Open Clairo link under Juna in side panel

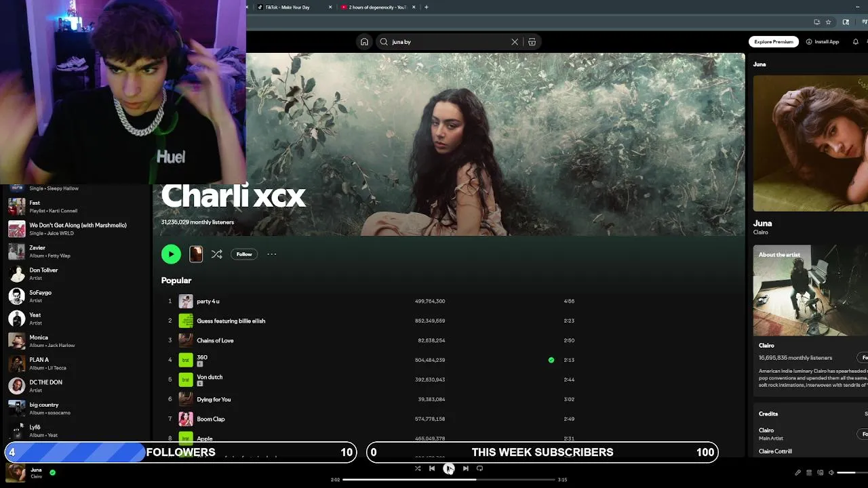coord(760,232)
